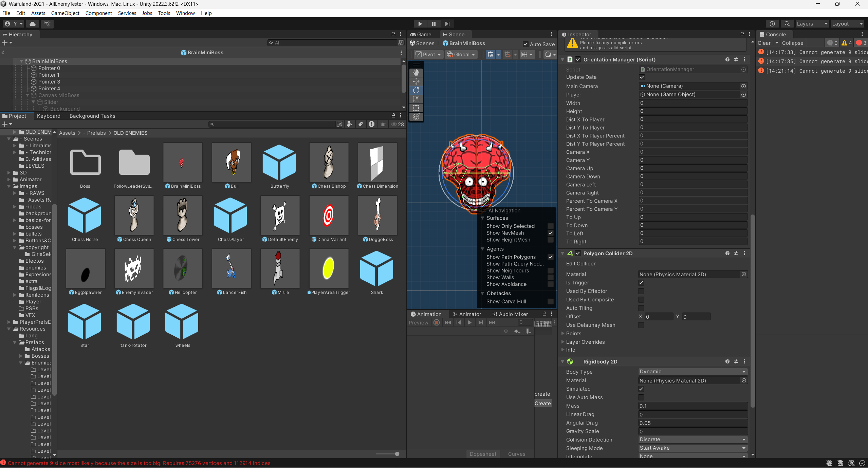
Task: Select the Hand view tool
Action: [x=416, y=73]
